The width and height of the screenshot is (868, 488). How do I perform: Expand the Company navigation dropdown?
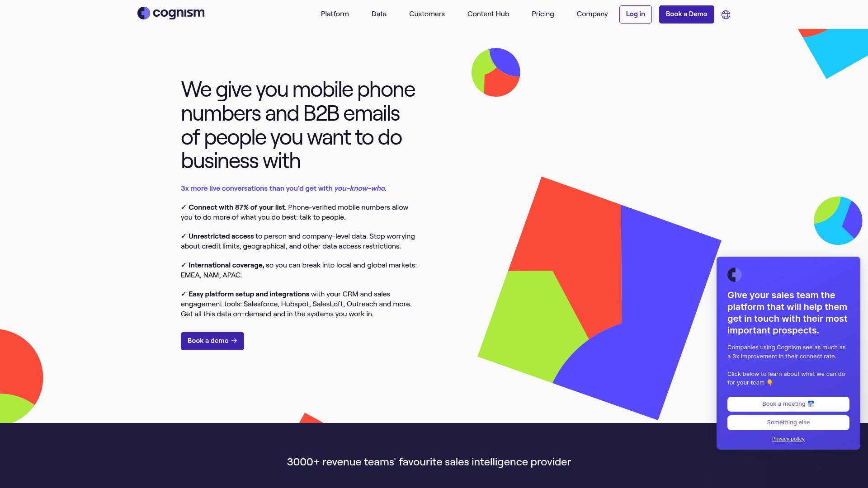tap(592, 14)
